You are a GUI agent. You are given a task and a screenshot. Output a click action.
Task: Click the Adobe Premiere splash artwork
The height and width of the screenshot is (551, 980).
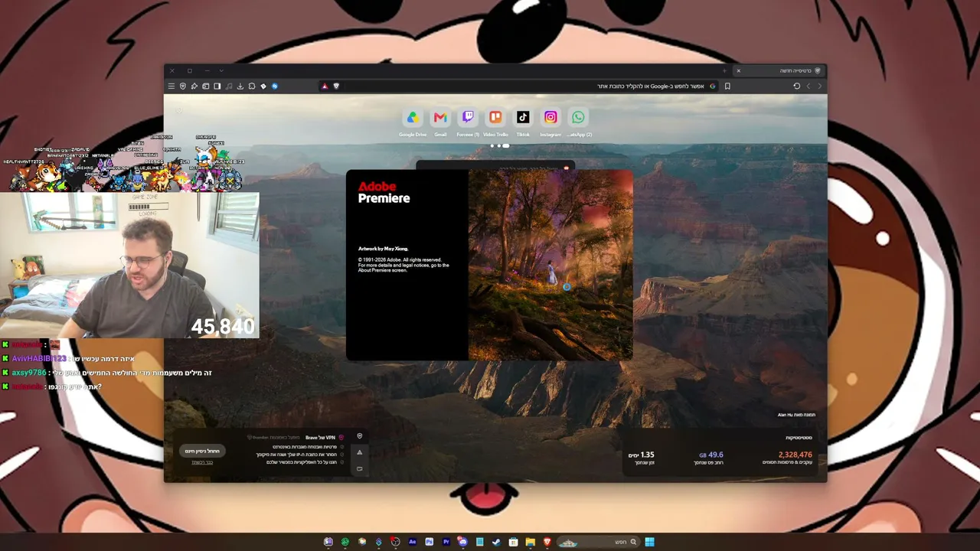(x=550, y=265)
